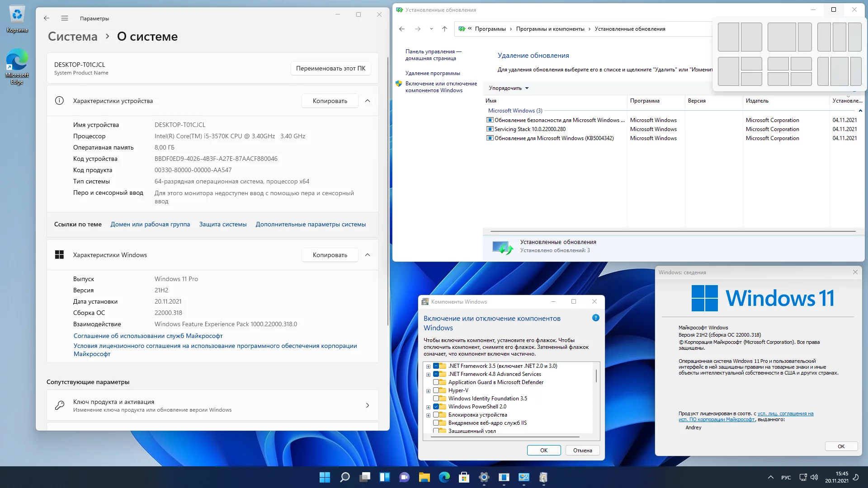Click Windows Settings gear icon in taskbar

484,477
